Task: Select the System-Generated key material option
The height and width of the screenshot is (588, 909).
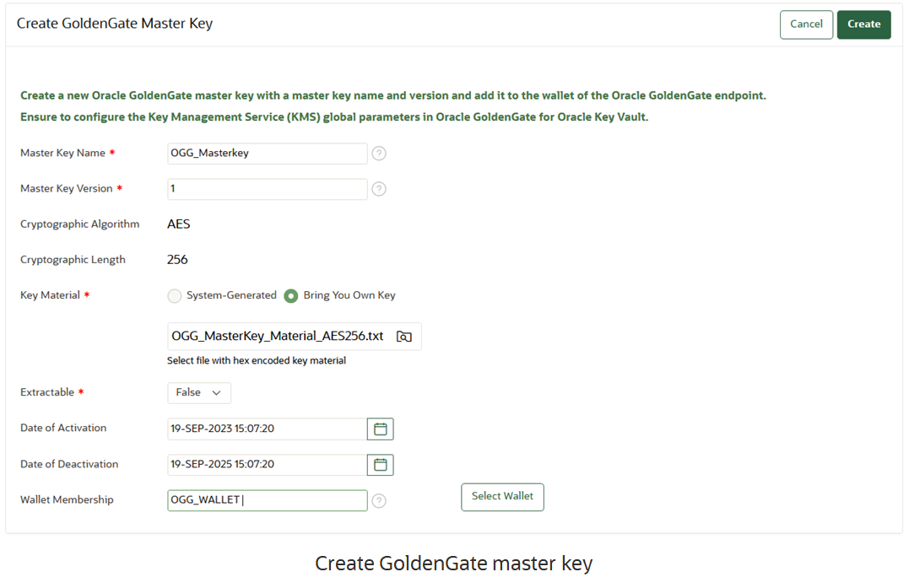Action: pyautogui.click(x=174, y=295)
